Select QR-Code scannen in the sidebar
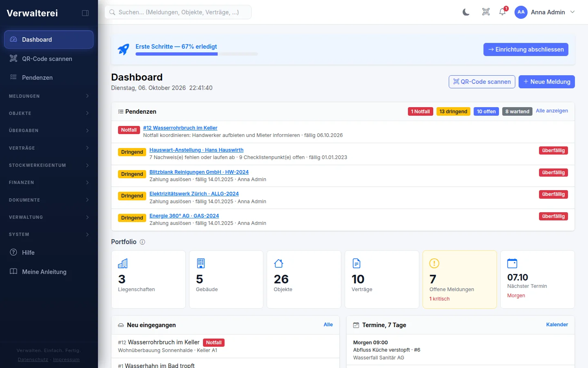The image size is (588, 368). tap(49, 59)
